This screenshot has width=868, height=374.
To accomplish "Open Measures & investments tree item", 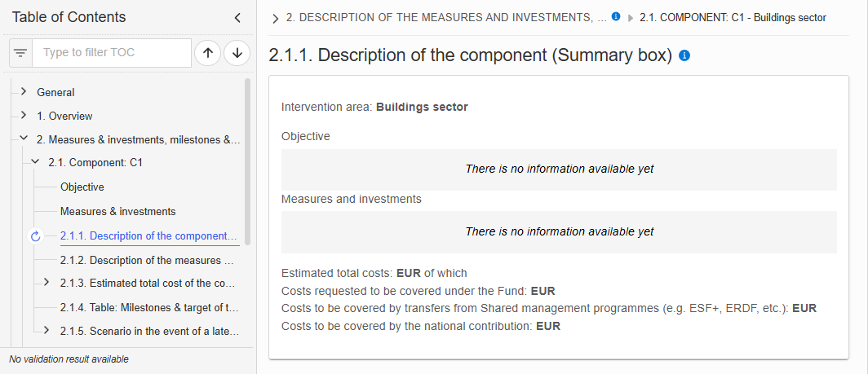I will [x=118, y=211].
